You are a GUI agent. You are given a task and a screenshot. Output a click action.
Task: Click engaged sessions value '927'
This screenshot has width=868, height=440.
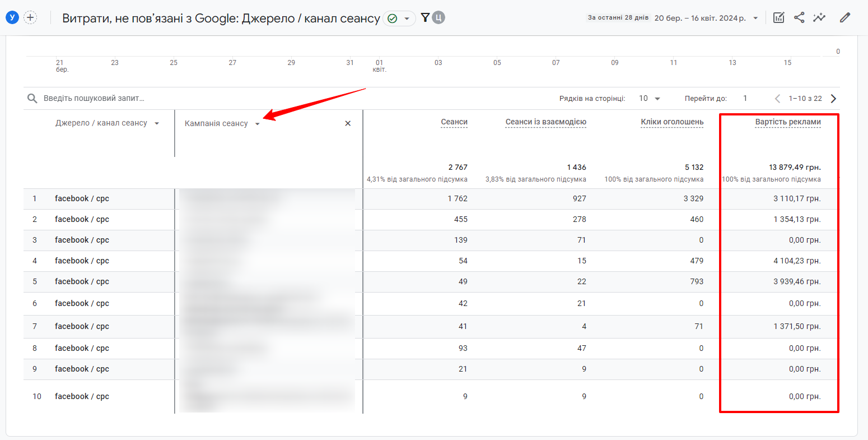(580, 198)
